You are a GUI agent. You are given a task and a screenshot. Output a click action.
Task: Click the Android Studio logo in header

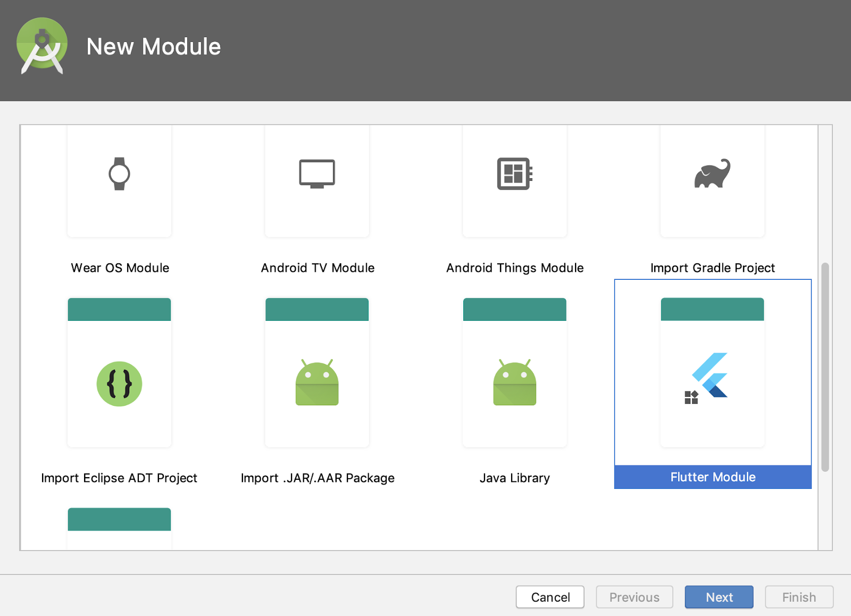[x=42, y=46]
